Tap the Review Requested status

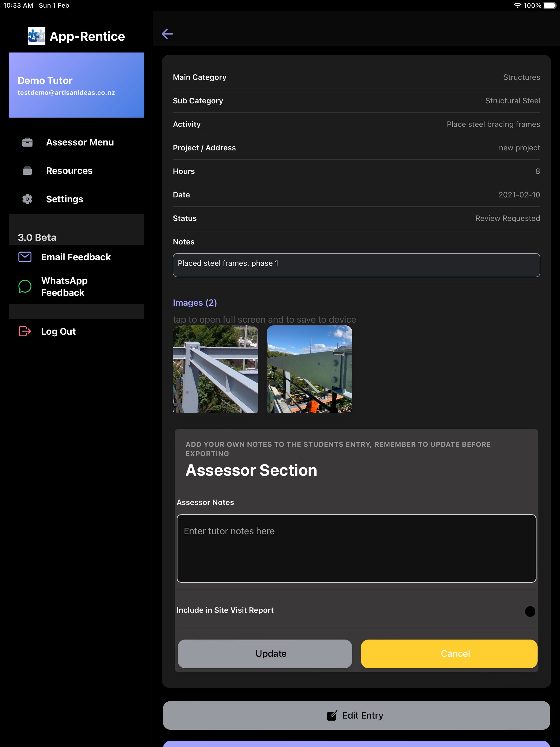[507, 218]
